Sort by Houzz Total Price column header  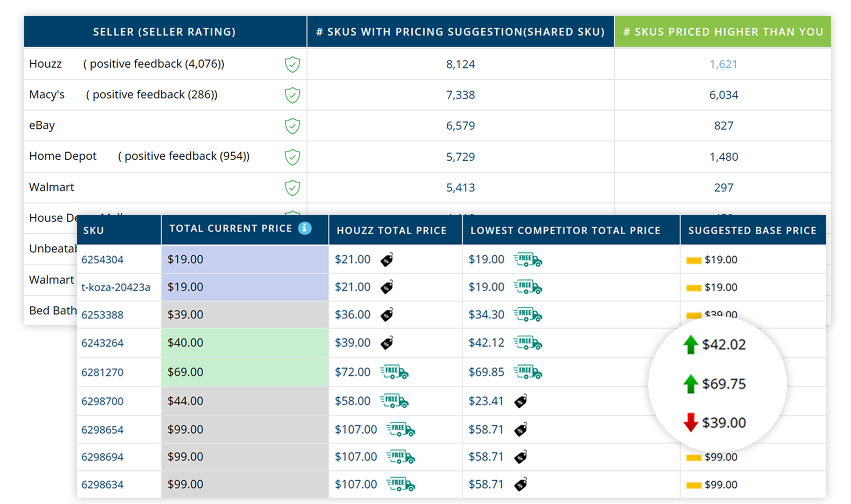click(x=391, y=230)
